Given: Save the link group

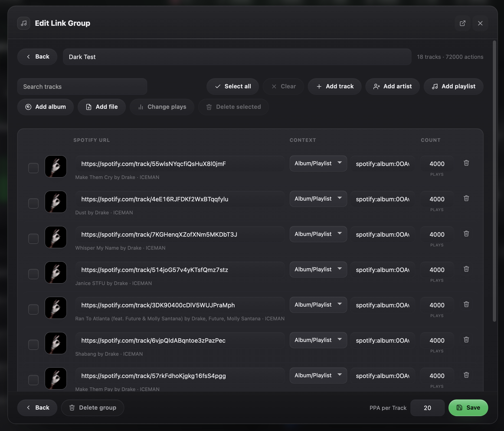Looking at the screenshot, I should pos(468,408).
